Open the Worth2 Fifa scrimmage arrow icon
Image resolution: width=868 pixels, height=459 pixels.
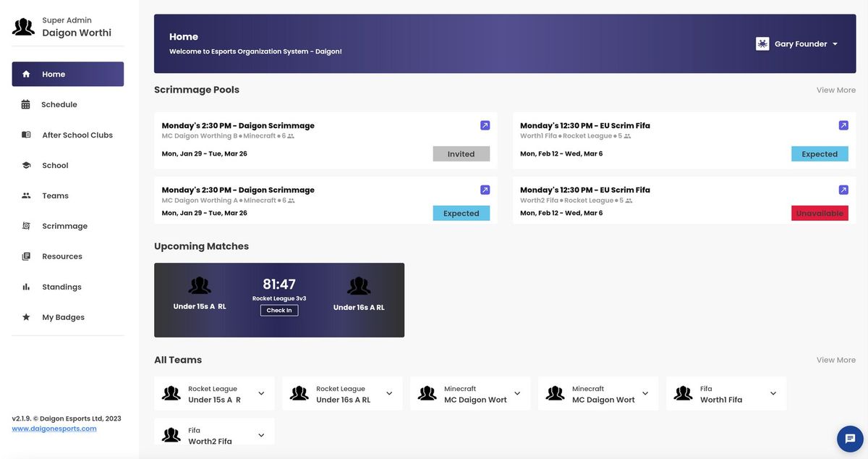coord(843,190)
